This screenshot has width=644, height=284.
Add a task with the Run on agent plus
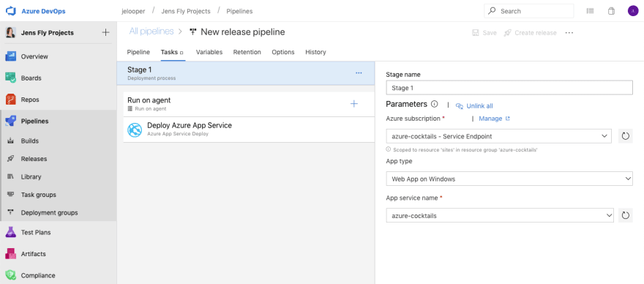coord(354,104)
